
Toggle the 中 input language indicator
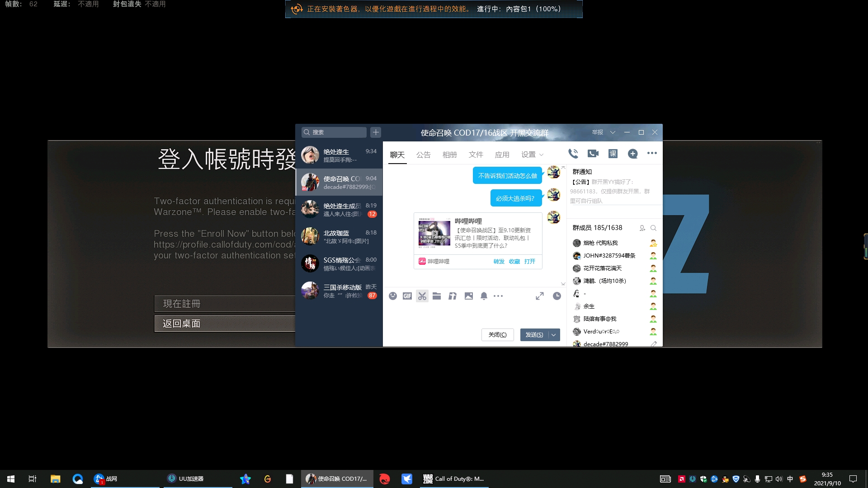click(x=790, y=479)
